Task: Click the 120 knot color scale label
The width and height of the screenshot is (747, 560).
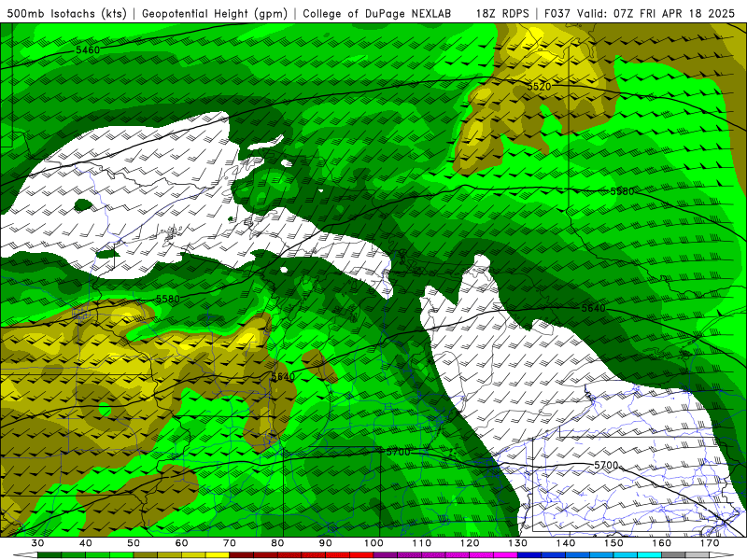Action: [470, 543]
